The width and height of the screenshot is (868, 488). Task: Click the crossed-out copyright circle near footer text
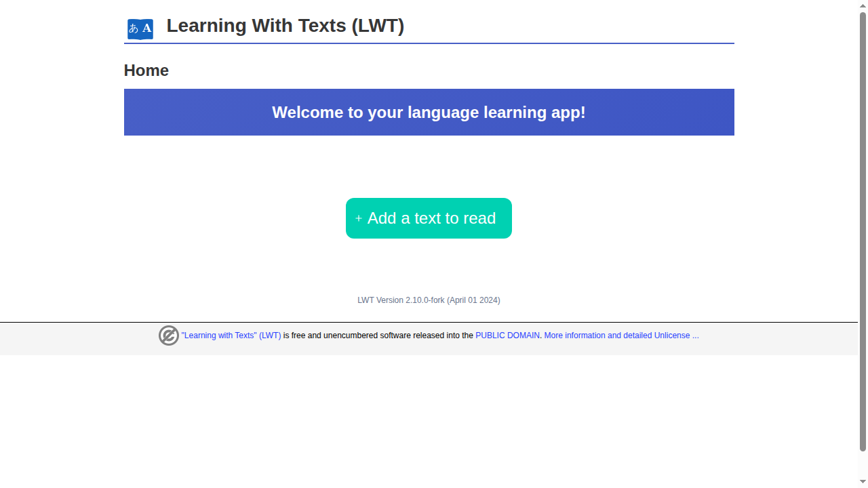169,335
